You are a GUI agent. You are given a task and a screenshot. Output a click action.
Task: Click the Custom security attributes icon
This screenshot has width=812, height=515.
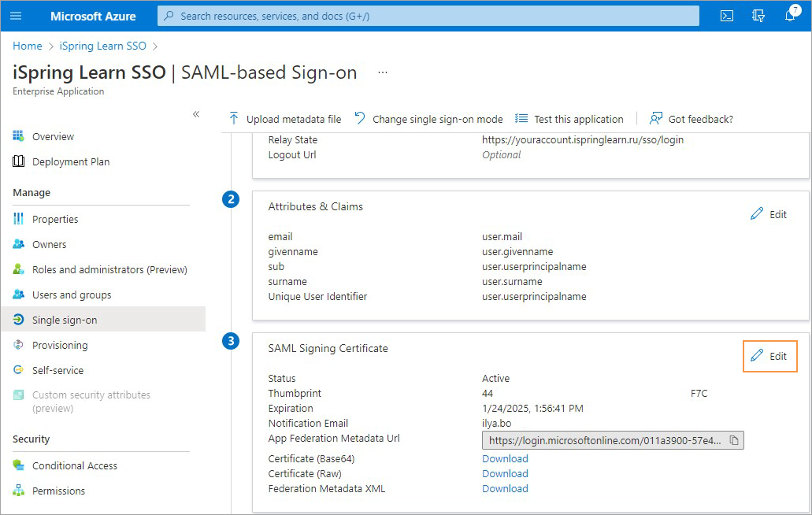[18, 395]
